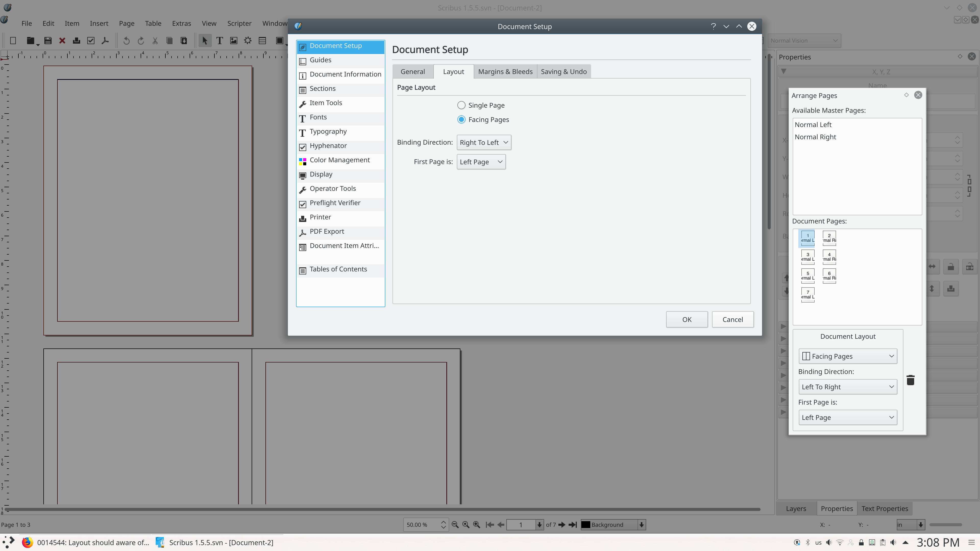The height and width of the screenshot is (551, 980).
Task: Click the Cancel button
Action: click(x=732, y=319)
